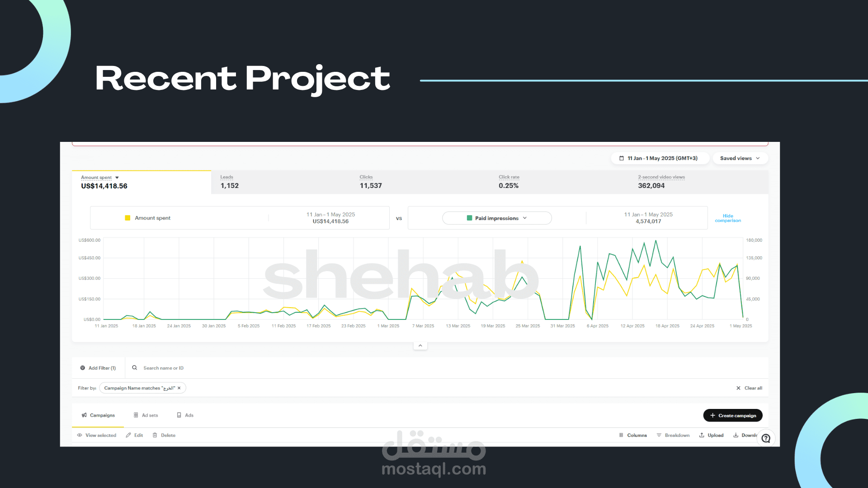Click the calendar icon in date range
Image resolution: width=868 pixels, height=488 pixels.
click(x=622, y=158)
